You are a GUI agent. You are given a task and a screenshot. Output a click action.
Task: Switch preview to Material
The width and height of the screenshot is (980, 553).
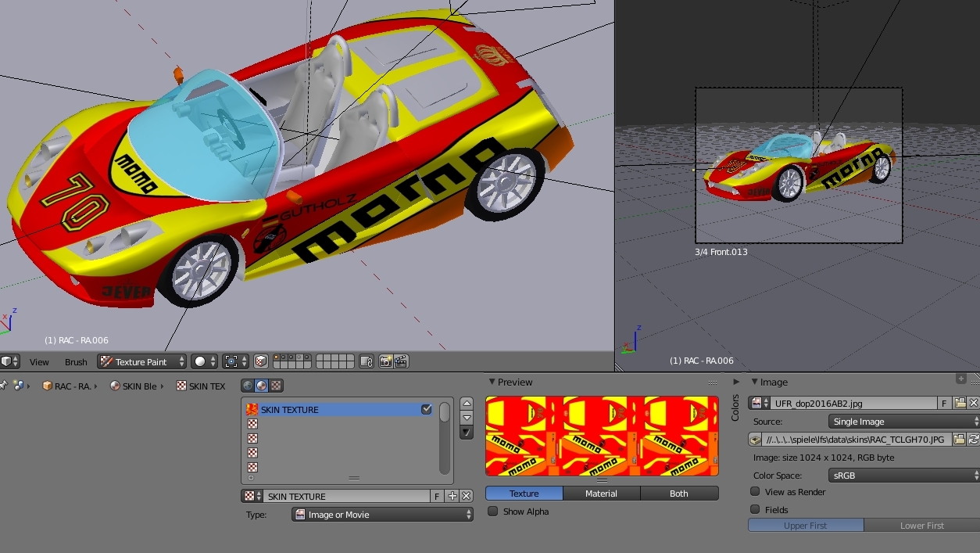click(601, 494)
